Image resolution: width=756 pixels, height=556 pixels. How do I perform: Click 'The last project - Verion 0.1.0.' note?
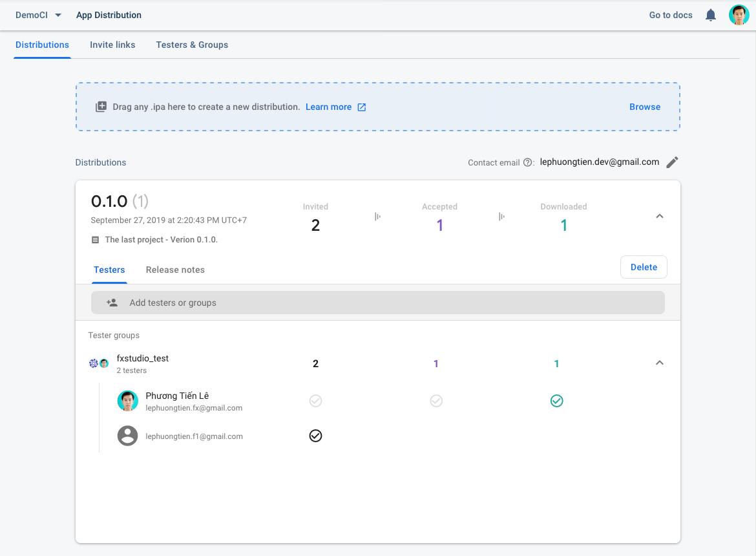pos(162,240)
